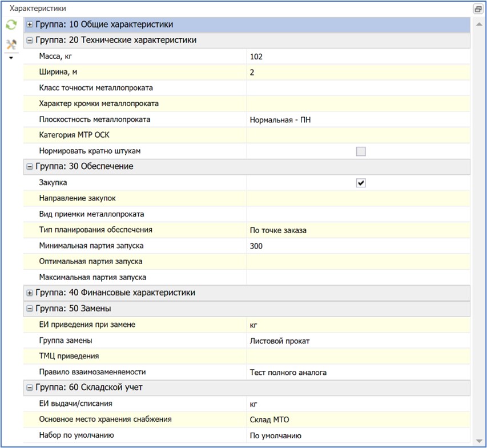Edit 'Минимальная партия запуска' value 300
The width and height of the screenshot is (487, 448).
pyautogui.click(x=359, y=246)
